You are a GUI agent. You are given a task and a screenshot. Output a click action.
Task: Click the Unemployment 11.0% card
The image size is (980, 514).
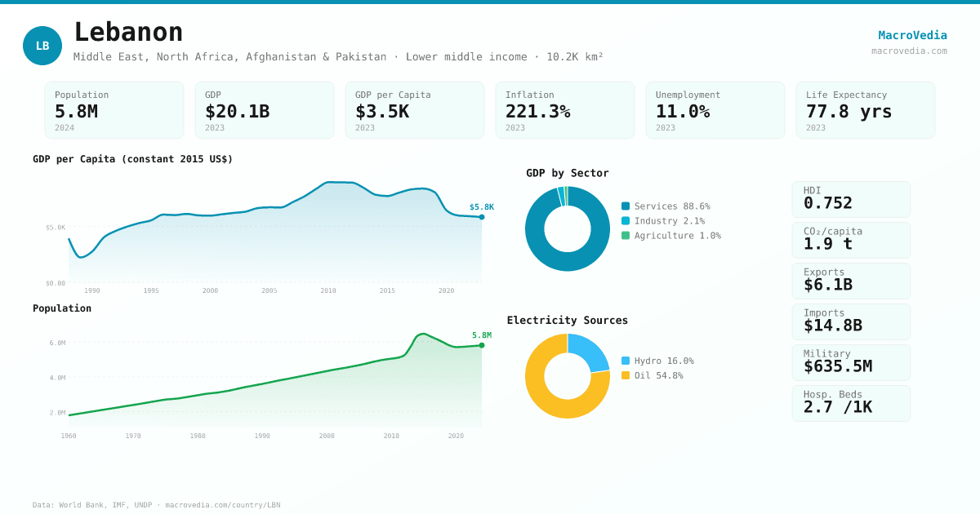pyautogui.click(x=715, y=110)
